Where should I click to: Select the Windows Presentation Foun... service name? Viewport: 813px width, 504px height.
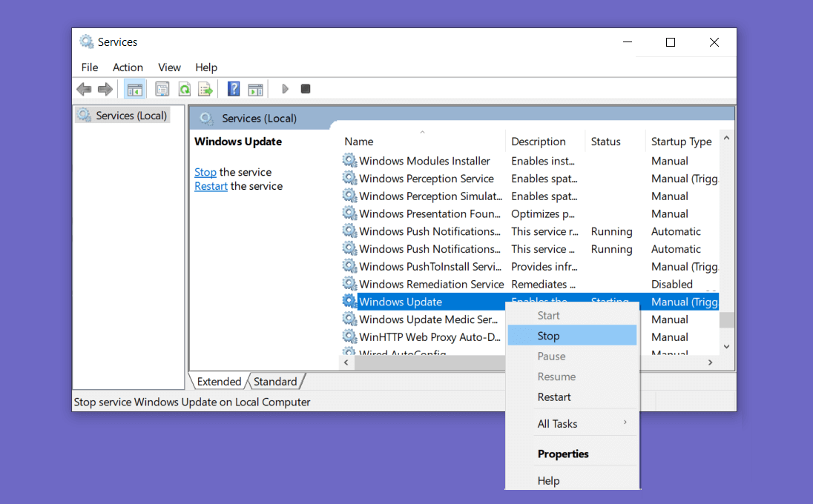coord(429,214)
